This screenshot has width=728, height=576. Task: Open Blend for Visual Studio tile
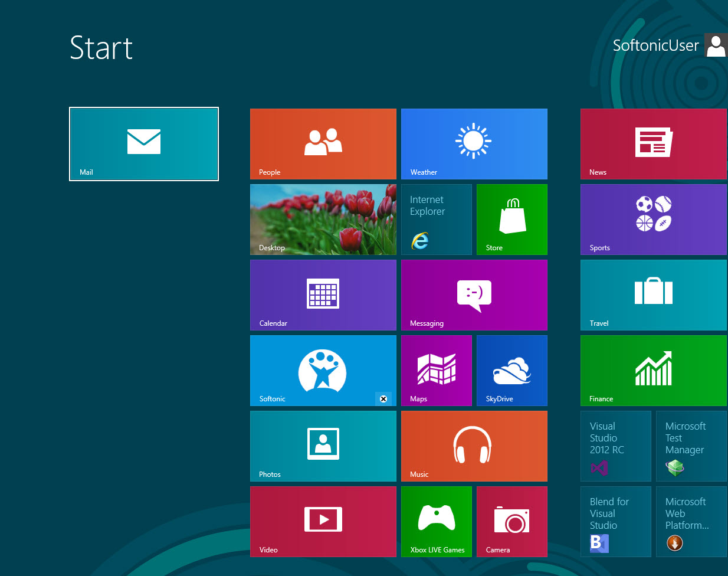tap(616, 522)
